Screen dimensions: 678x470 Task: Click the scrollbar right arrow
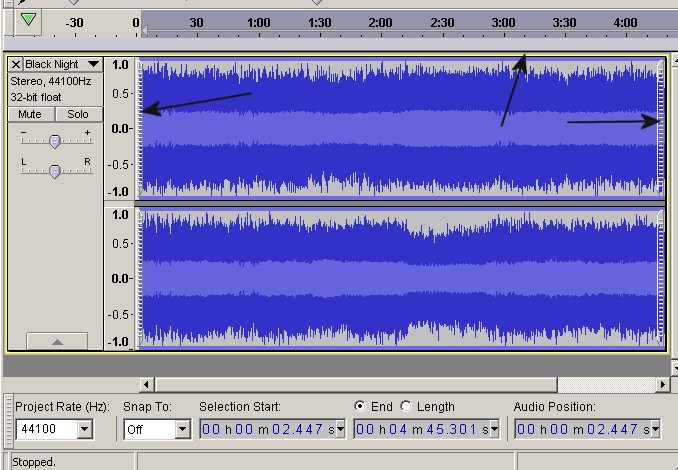[x=660, y=384]
